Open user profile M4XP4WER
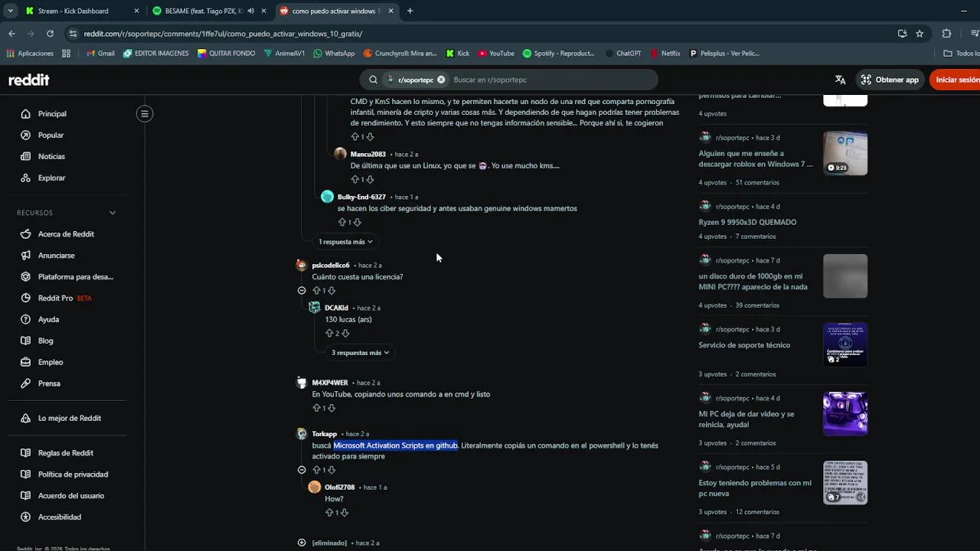The width and height of the screenshot is (980, 551). click(x=330, y=383)
